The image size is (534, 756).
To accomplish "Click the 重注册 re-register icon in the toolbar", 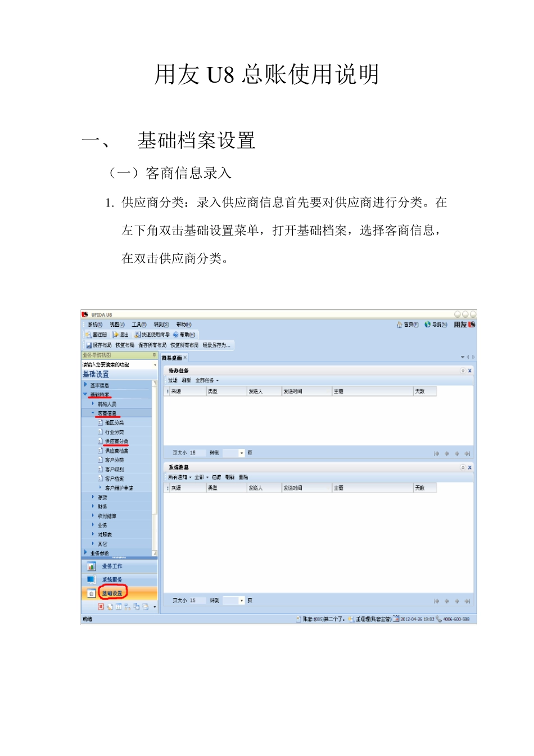I will click(x=88, y=335).
